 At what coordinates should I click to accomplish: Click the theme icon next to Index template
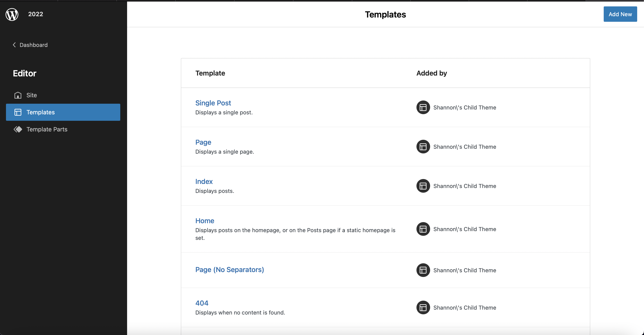[x=423, y=186]
